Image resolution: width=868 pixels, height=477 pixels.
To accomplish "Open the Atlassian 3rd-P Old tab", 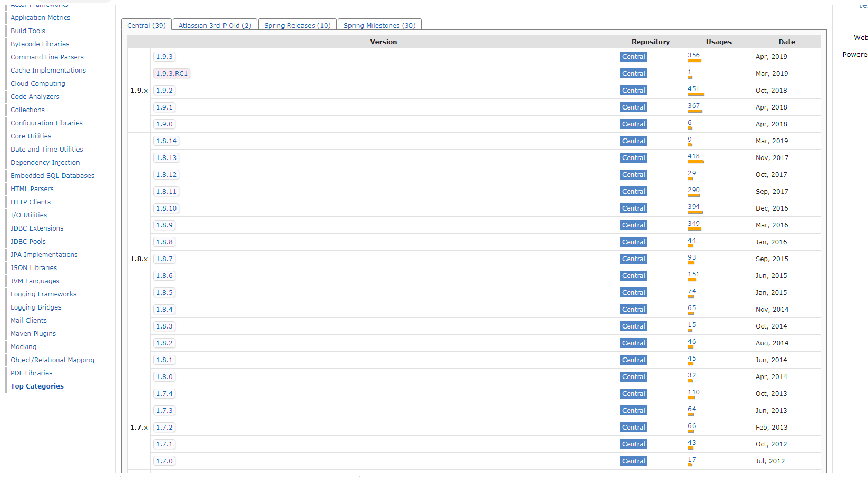I will (x=214, y=25).
